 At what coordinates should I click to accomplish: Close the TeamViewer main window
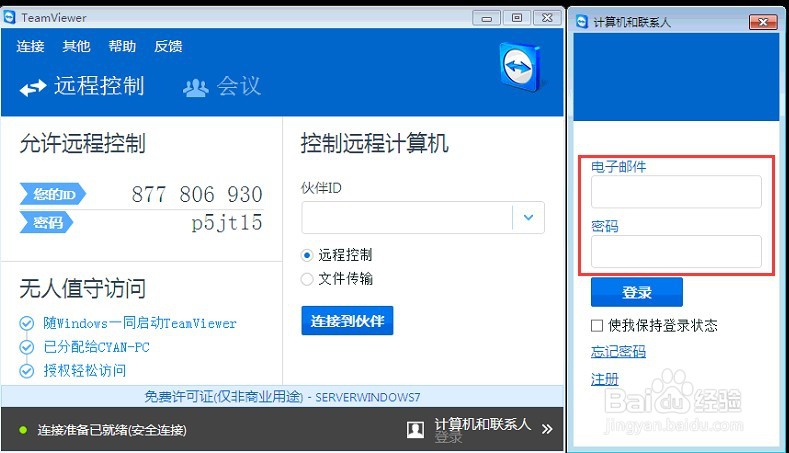547,18
